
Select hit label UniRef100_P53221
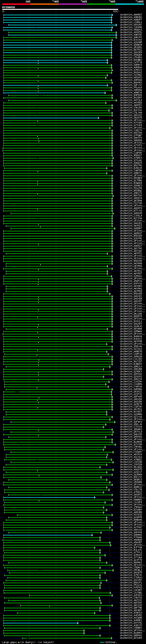point(131,585)
